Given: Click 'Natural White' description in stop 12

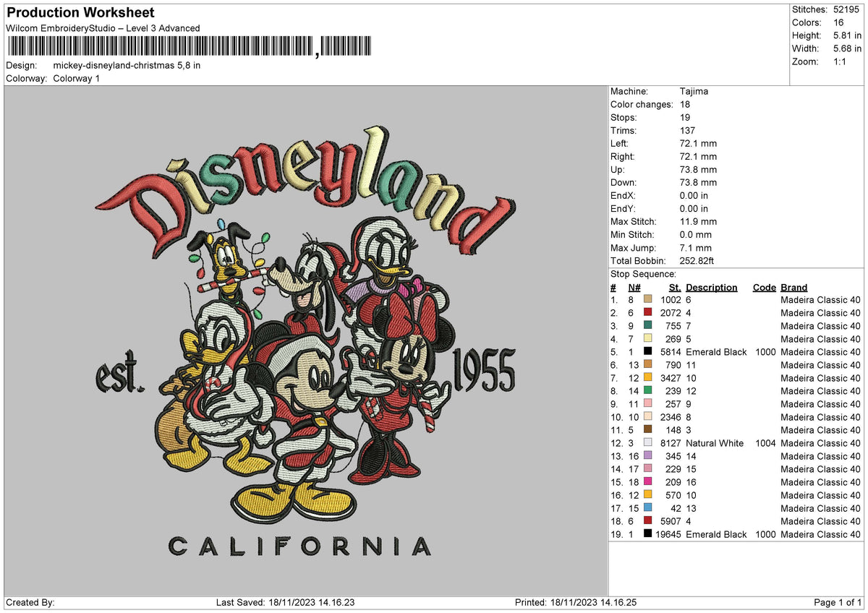Looking at the screenshot, I should (x=715, y=443).
